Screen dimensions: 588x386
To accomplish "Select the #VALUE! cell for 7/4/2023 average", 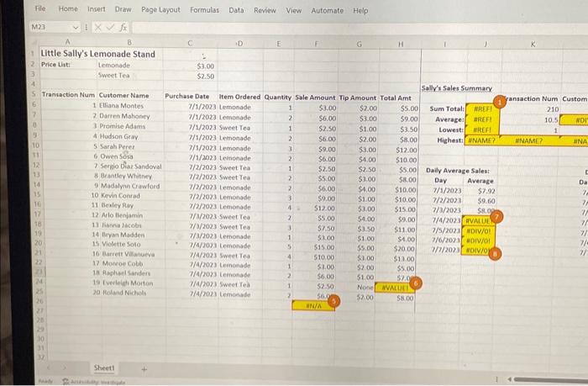I will [478, 221].
